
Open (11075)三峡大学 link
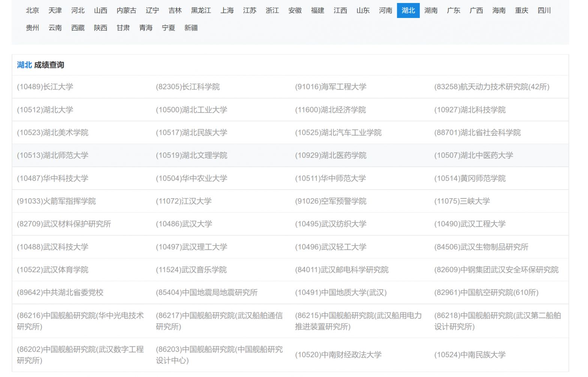point(462,201)
